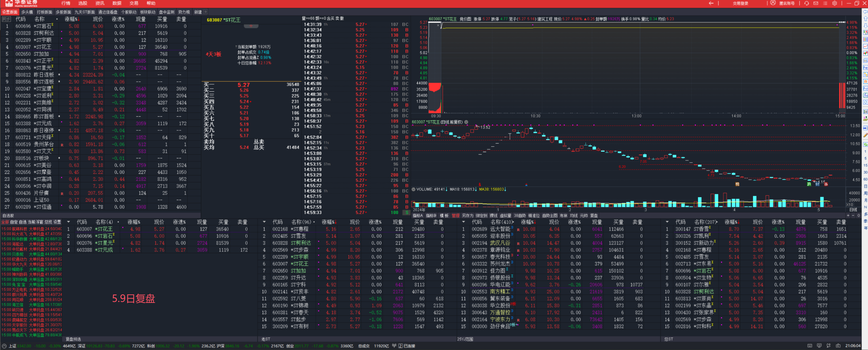
Task: Switch to the 九天ST版面 tab
Action: point(85,12)
